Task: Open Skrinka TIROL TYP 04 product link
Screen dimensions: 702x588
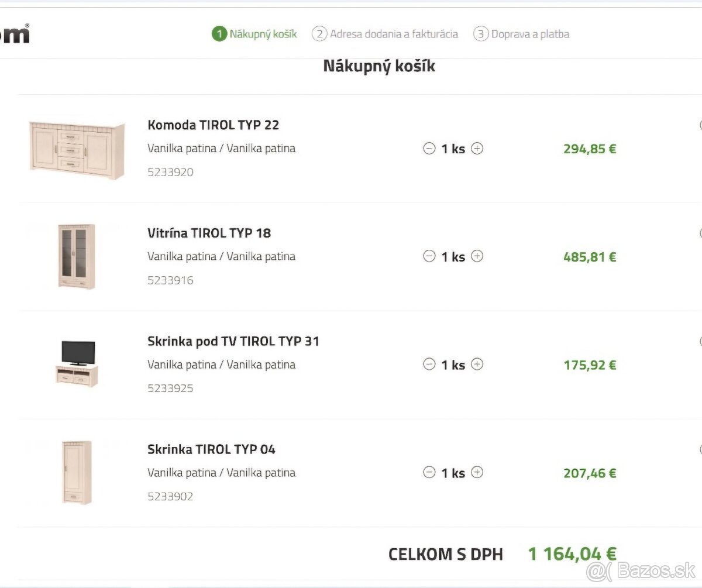Action: [x=211, y=449]
